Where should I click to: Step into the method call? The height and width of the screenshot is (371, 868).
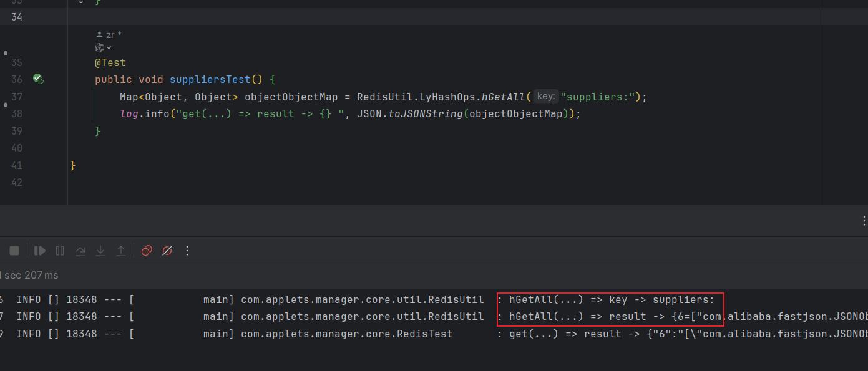[x=100, y=251]
